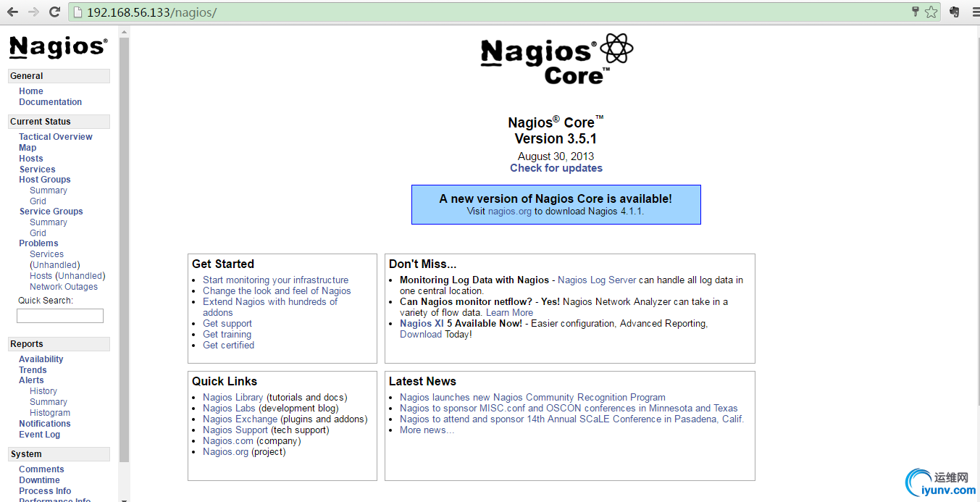Image resolution: width=980 pixels, height=502 pixels.
Task: Open the Availability report
Action: coord(41,359)
